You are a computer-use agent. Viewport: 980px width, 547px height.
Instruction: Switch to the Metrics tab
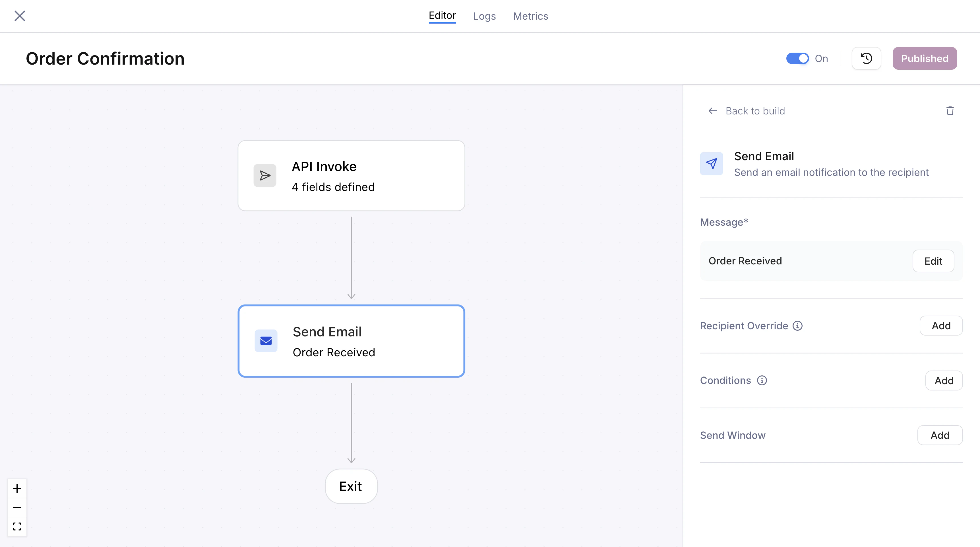[x=530, y=16]
